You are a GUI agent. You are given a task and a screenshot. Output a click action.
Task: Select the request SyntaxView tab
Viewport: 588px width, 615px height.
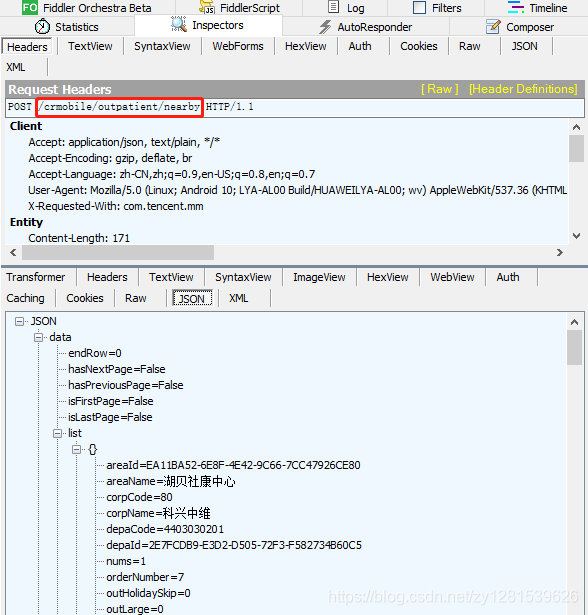162,46
